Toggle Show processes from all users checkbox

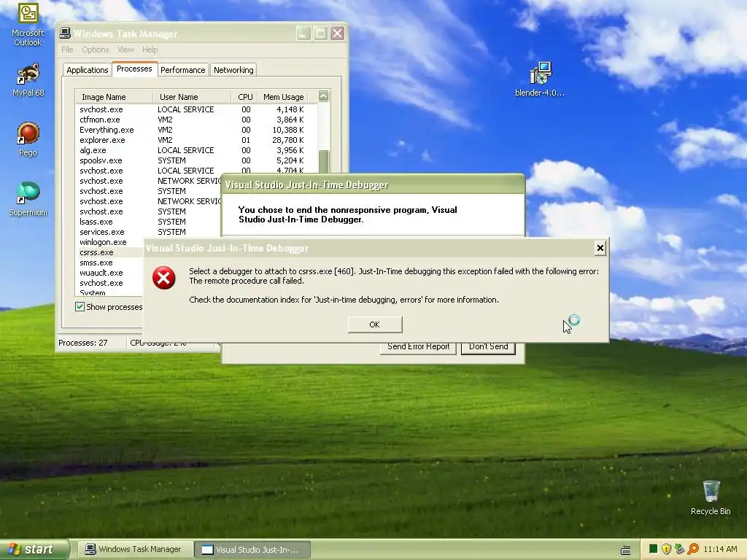(x=80, y=307)
